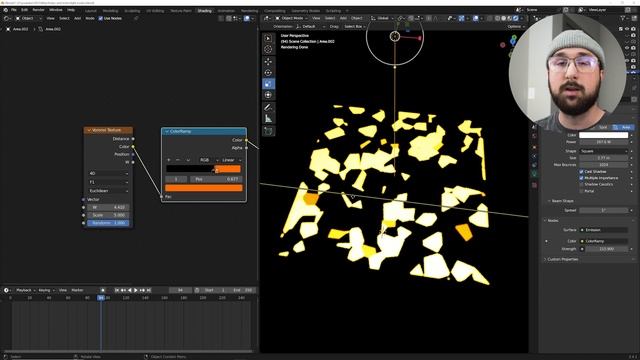Select the Add Cube tool in viewport toolbar
The width and height of the screenshot is (640, 360).
point(268,131)
